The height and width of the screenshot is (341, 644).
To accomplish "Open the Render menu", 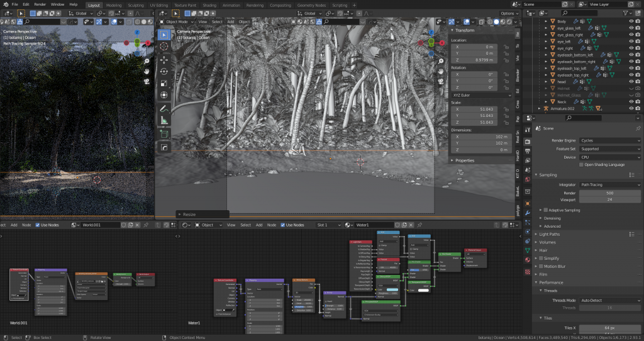I will pos(40,4).
